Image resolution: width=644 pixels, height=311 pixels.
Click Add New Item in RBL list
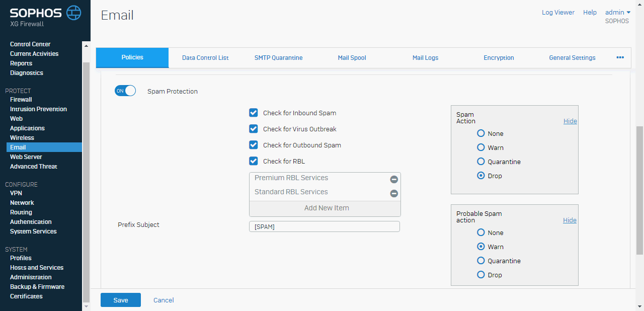pos(326,208)
